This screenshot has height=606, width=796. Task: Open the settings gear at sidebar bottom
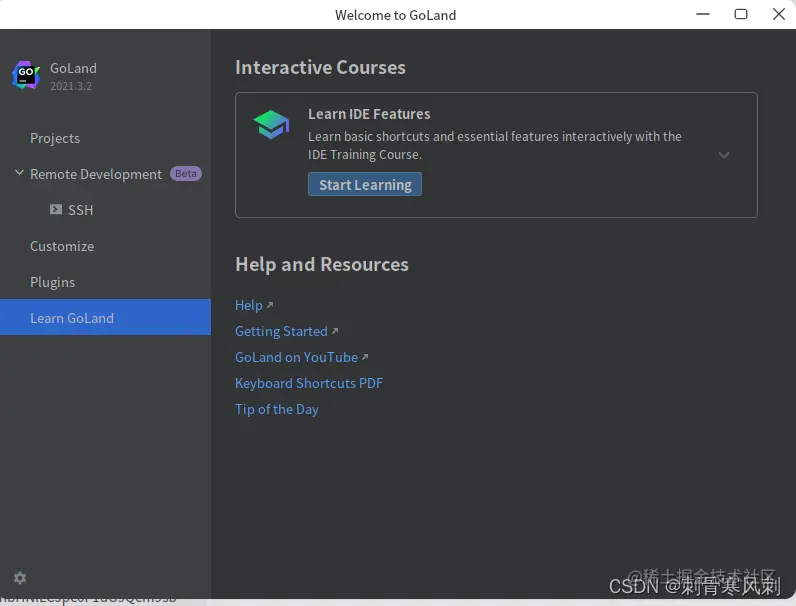pyautogui.click(x=20, y=578)
